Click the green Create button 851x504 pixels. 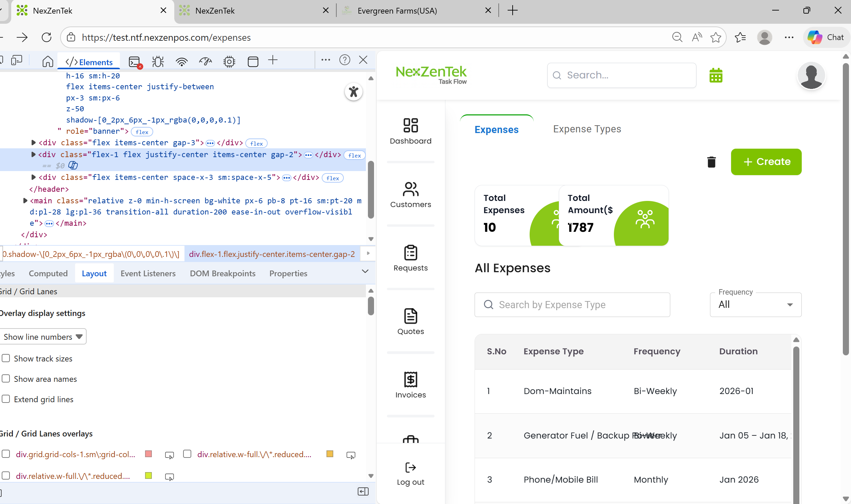(x=766, y=162)
